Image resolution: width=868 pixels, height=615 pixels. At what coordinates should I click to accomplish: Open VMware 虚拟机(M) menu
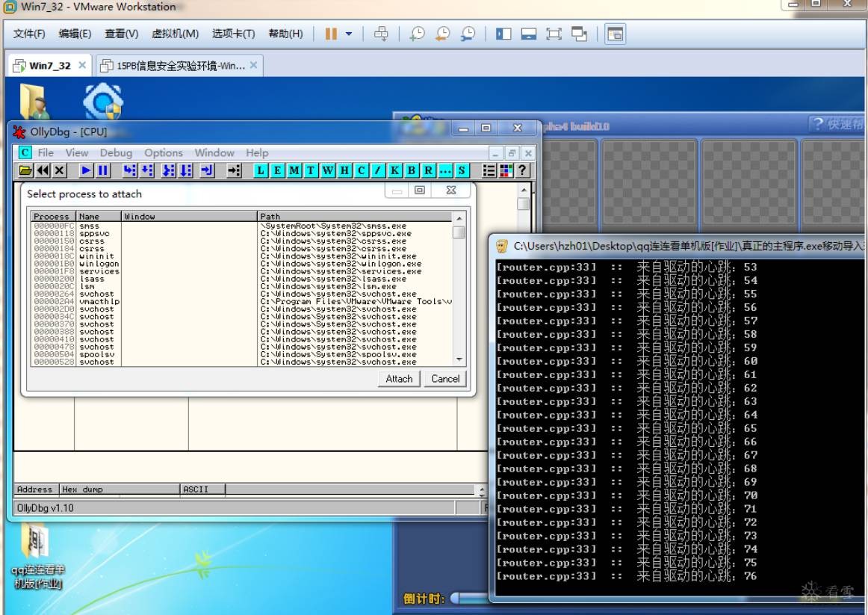pos(175,34)
